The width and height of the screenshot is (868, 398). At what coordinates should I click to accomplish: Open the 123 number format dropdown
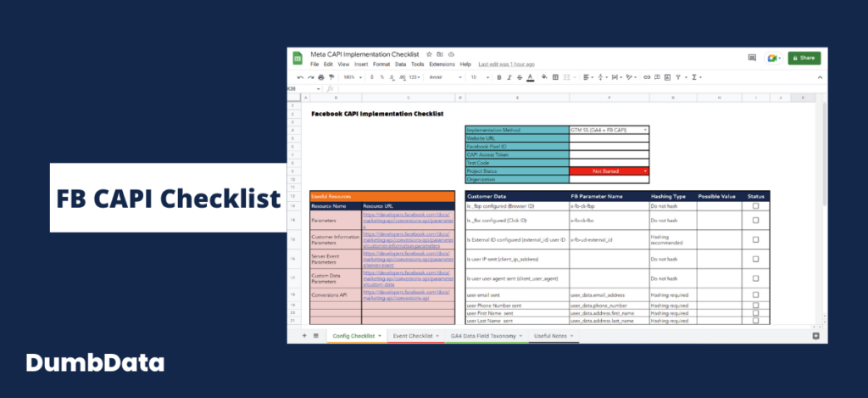click(415, 77)
